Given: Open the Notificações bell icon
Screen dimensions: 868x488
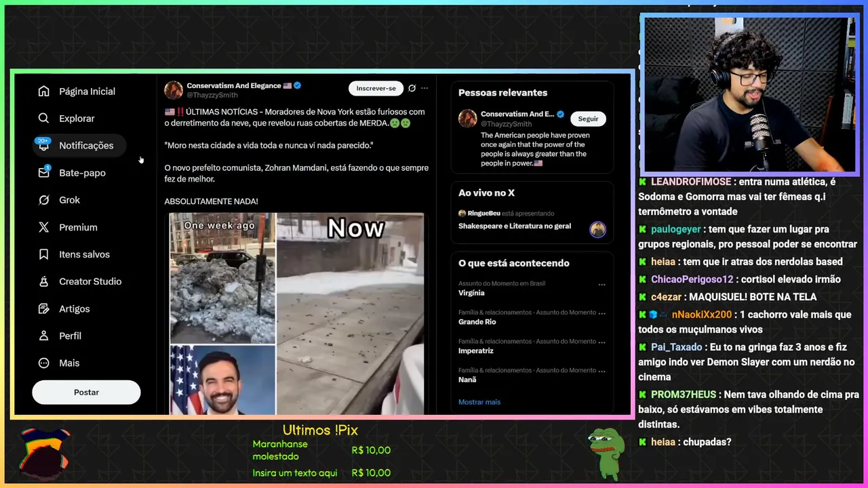Looking at the screenshot, I should 44,146.
